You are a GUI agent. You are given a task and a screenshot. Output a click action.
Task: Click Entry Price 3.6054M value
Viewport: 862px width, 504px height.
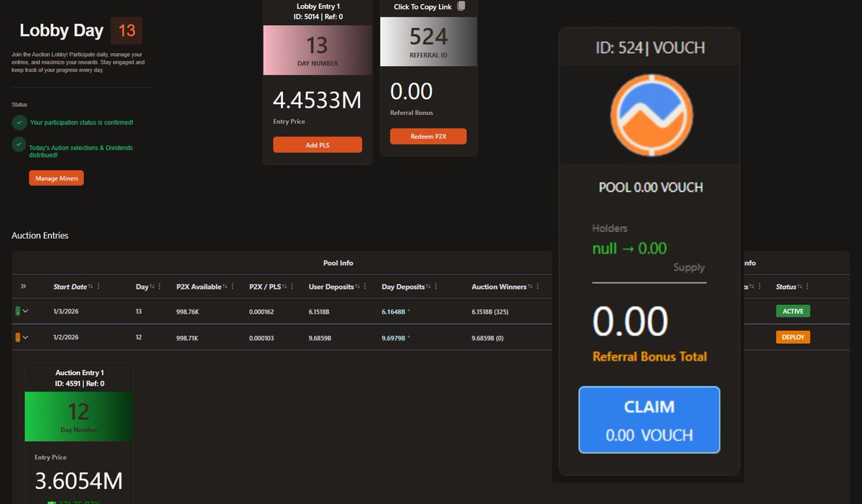(79, 480)
